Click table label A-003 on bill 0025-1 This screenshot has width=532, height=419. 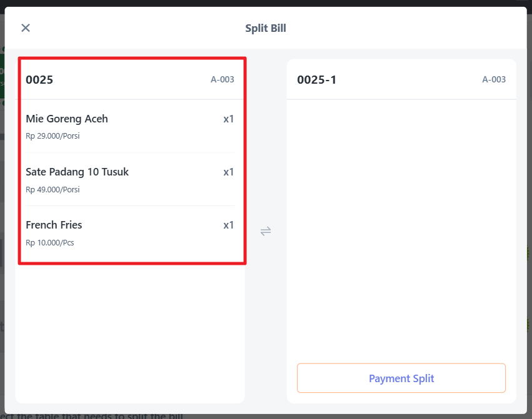[494, 80]
